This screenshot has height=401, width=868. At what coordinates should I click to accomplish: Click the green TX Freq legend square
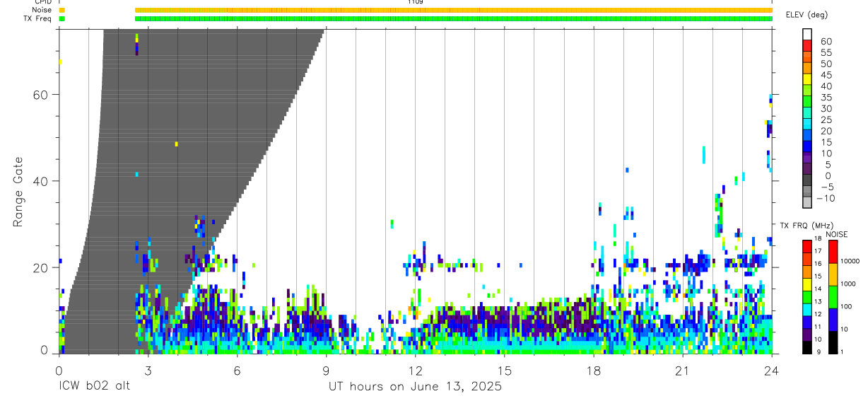(x=61, y=19)
